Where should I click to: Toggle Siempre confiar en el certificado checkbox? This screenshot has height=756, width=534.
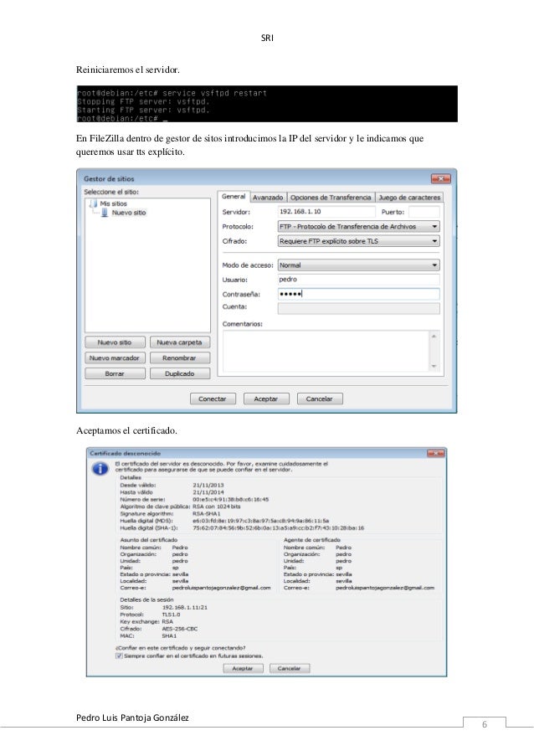pos(119,656)
